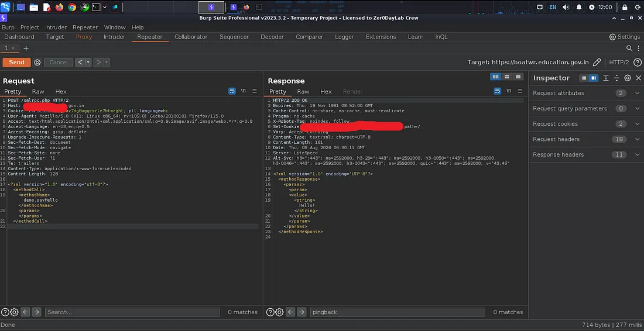Open Burp Settings

pos(624,36)
